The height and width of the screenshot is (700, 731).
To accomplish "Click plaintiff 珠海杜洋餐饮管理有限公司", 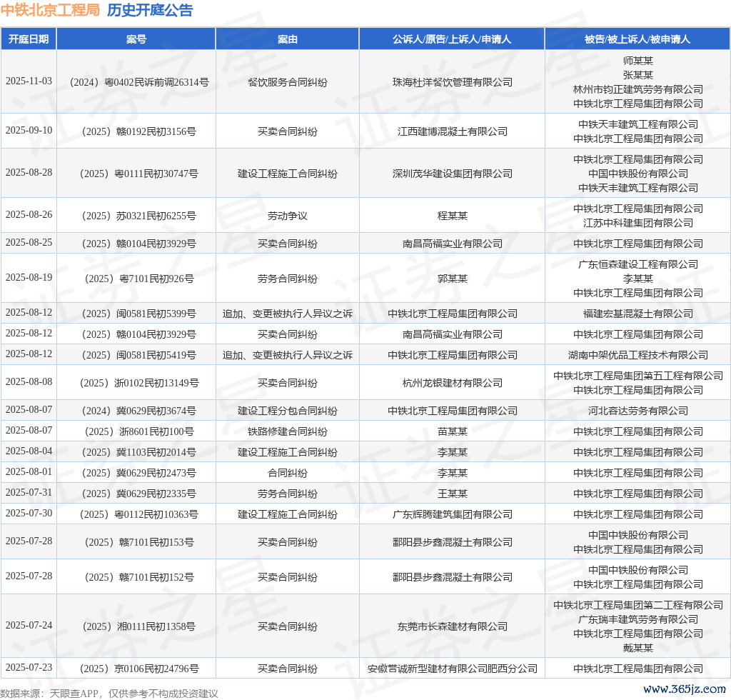I will [x=452, y=82].
